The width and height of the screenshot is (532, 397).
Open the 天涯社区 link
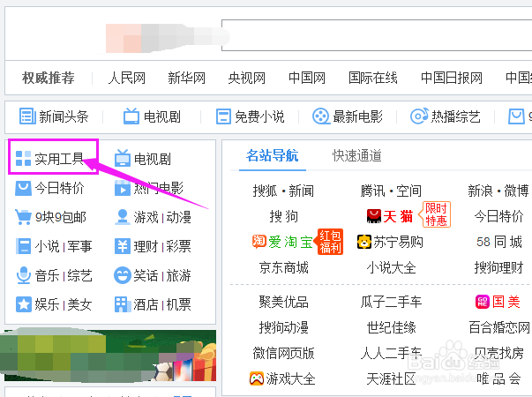391,378
